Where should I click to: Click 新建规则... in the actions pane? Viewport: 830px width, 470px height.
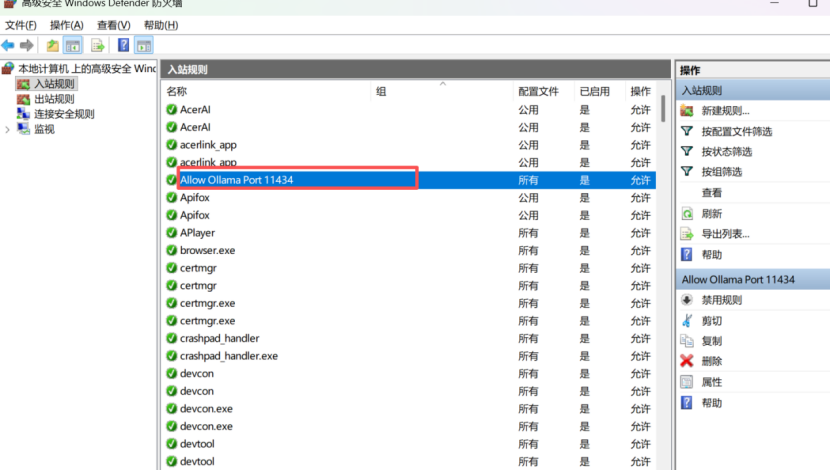coord(725,111)
